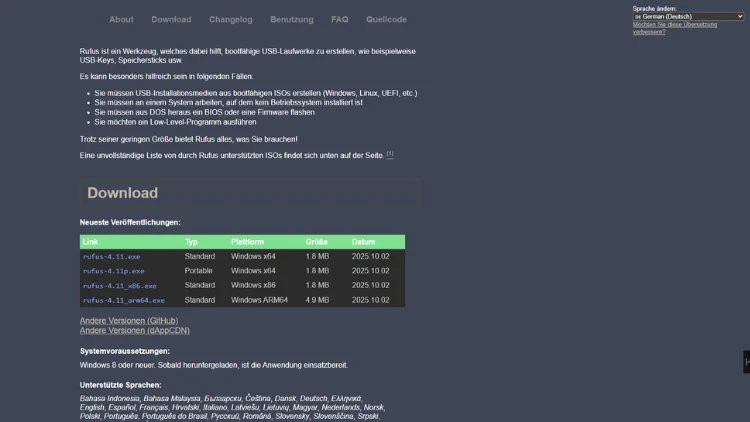750x422 pixels.
Task: Visit the Quellcode navigation item
Action: [386, 19]
